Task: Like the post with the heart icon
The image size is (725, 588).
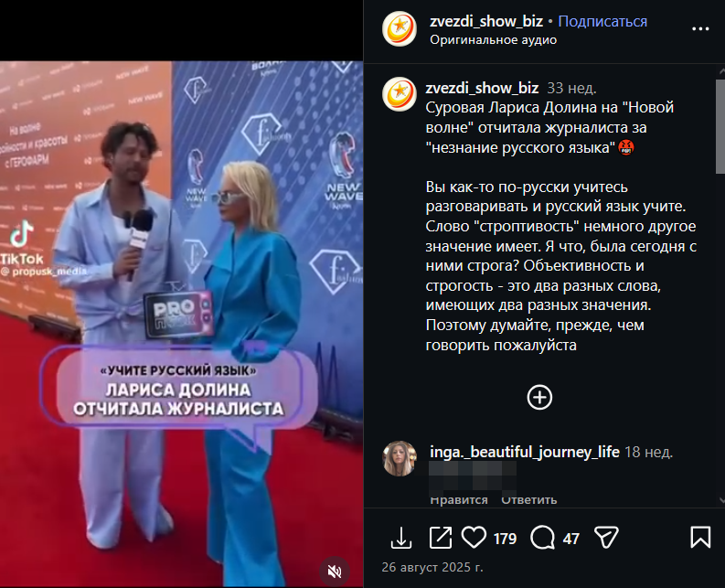Action: coord(474,538)
